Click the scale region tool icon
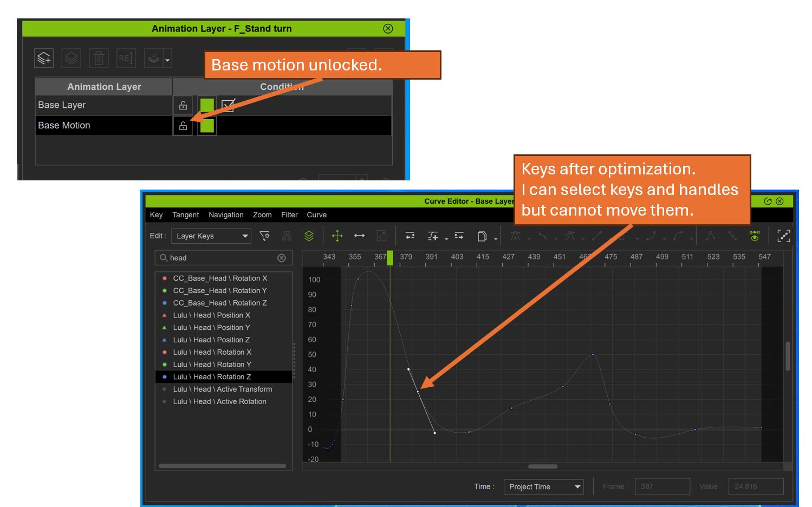 click(381, 236)
